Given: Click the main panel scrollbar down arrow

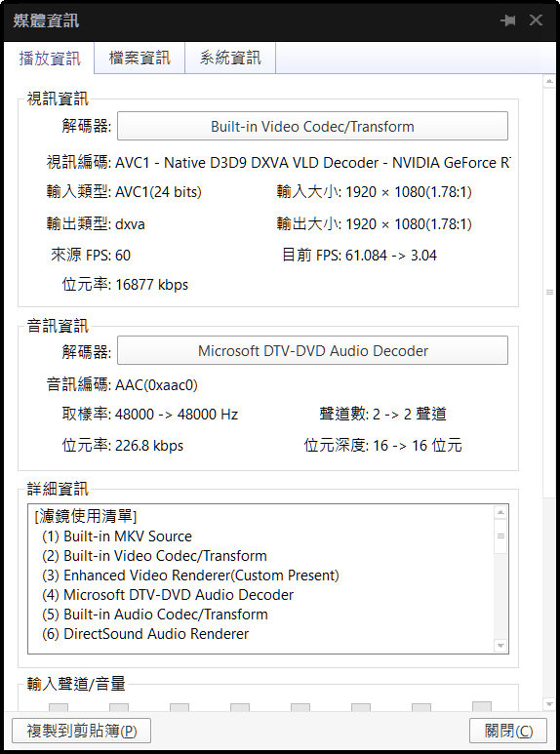Looking at the screenshot, I should [549, 704].
